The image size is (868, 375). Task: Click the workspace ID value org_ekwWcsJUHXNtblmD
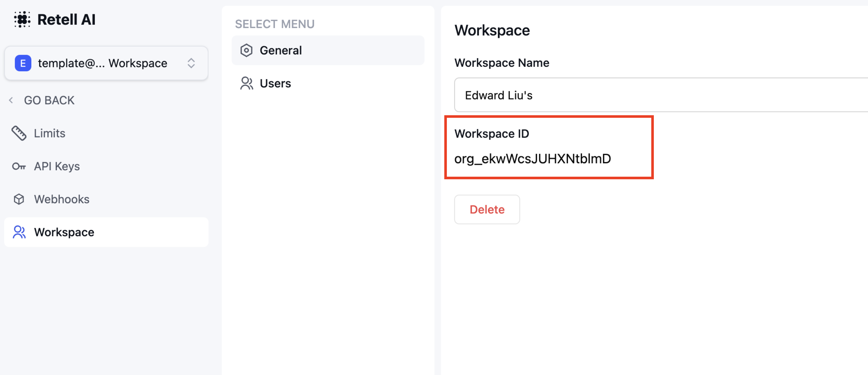[x=532, y=159]
